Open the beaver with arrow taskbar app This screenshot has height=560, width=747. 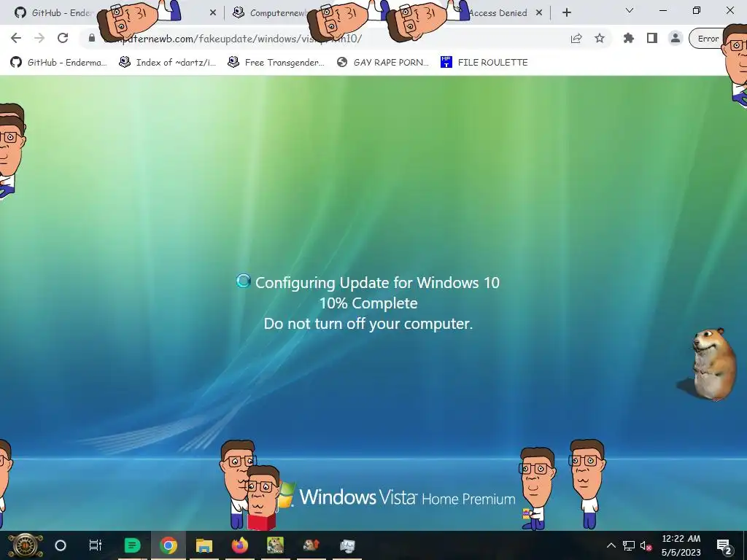pyautogui.click(x=311, y=545)
